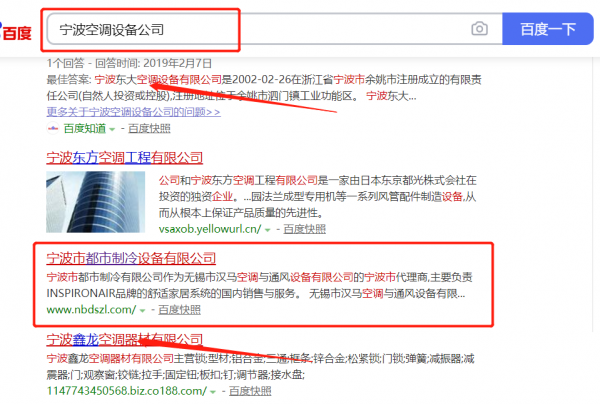The width and height of the screenshot is (600, 404).
Task: Open 百度快照 next to 百度知道
Action: [149, 129]
